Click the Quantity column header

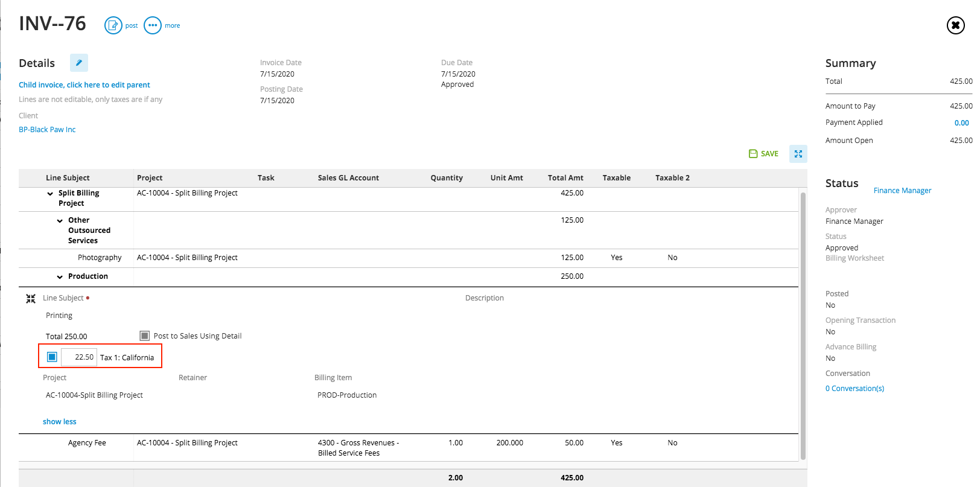[x=447, y=178]
